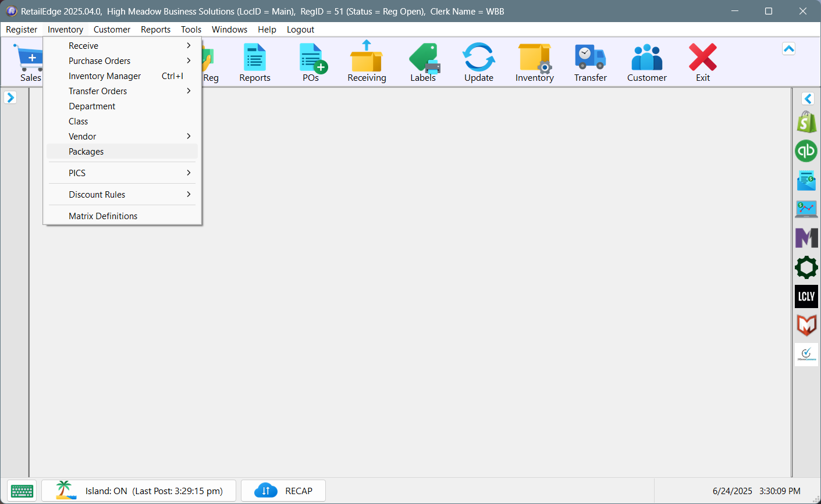821x504 pixels.
Task: Expand the Purchase Orders submenu
Action: pos(122,60)
